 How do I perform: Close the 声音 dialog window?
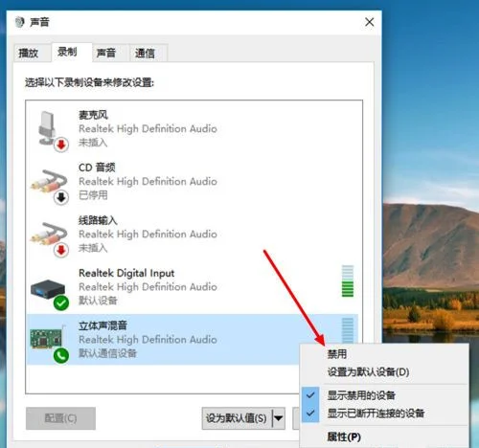click(x=370, y=22)
